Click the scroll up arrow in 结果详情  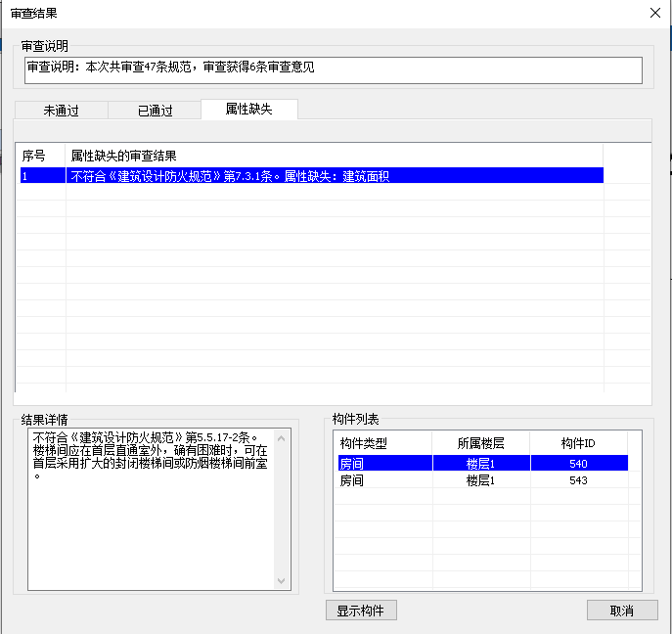point(281,438)
